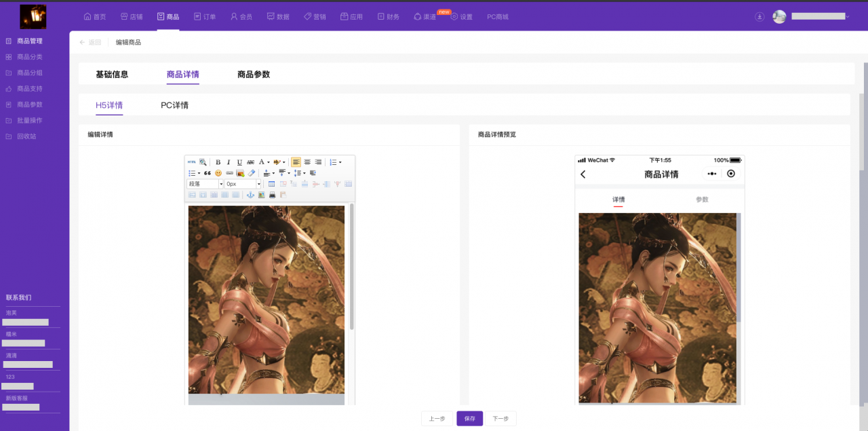Tap the 参数 tab in phone preview
The width and height of the screenshot is (868, 431).
pos(702,200)
